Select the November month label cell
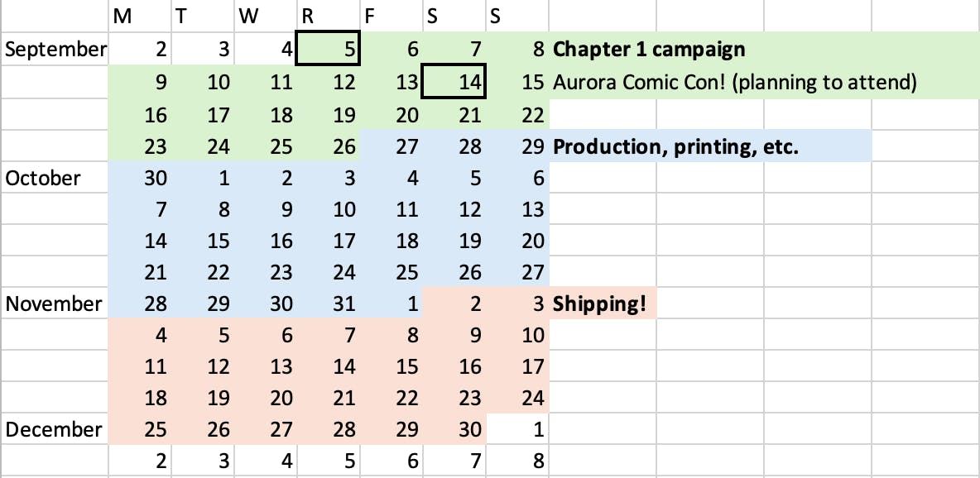Screen dimensions: 980x478 [54, 304]
